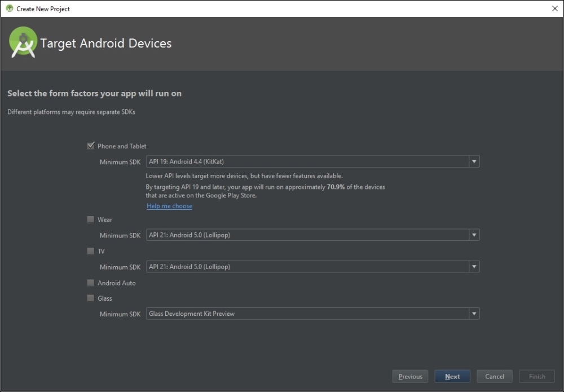Uncheck the Phone and Tablet checkbox
This screenshot has height=392, width=564.
tap(91, 146)
